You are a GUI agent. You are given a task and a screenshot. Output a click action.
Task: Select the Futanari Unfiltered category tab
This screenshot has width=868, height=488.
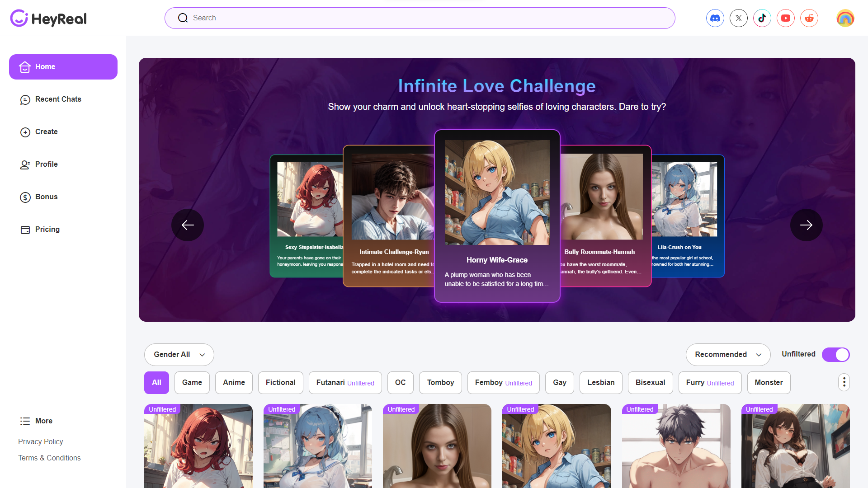click(345, 383)
